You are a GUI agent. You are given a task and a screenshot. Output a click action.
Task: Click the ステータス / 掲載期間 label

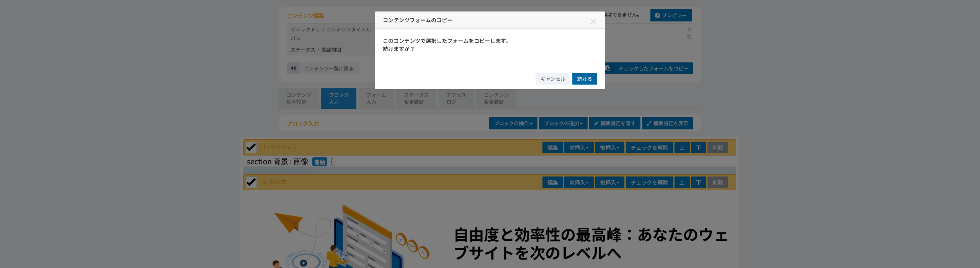pos(316,50)
